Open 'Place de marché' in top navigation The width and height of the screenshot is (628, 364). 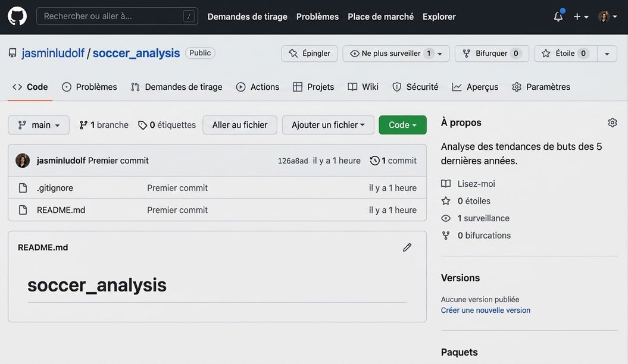click(380, 17)
